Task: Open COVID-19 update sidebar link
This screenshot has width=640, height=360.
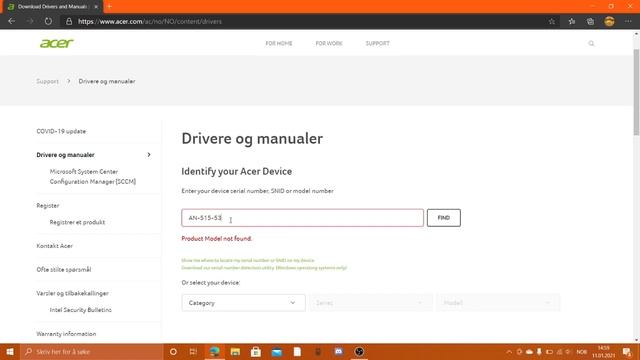Action: pos(61,131)
